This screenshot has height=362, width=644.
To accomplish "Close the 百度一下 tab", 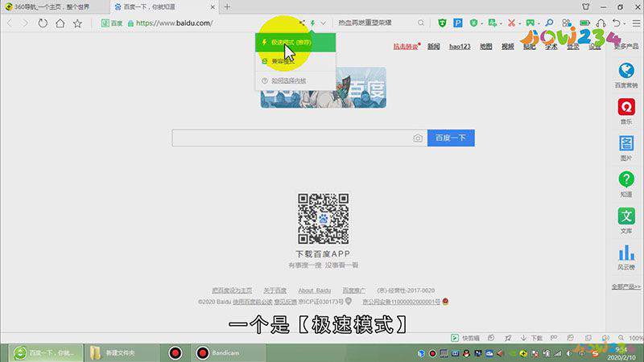I will [x=213, y=7].
